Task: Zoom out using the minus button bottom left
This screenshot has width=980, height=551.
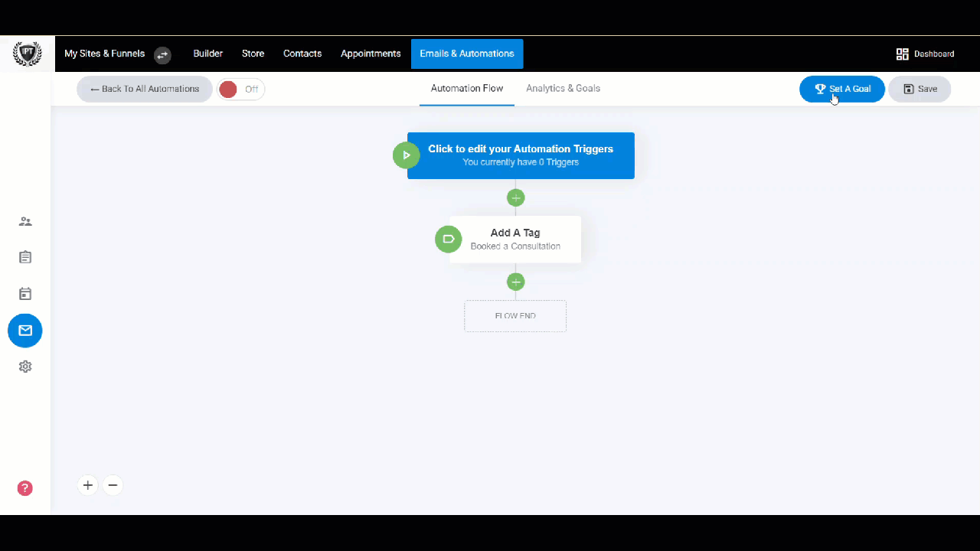Action: [113, 485]
